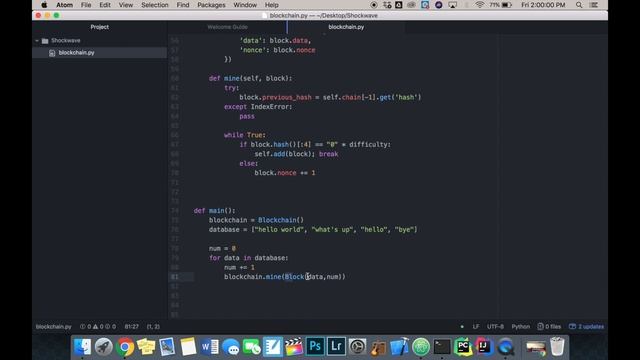
Task: Open the Packages menu
Action: click(211, 5)
